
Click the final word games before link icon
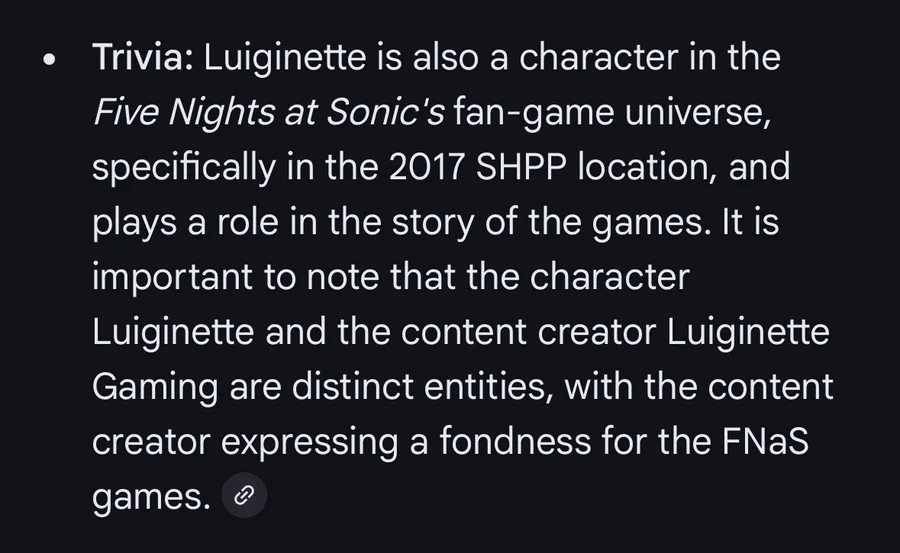click(152, 497)
